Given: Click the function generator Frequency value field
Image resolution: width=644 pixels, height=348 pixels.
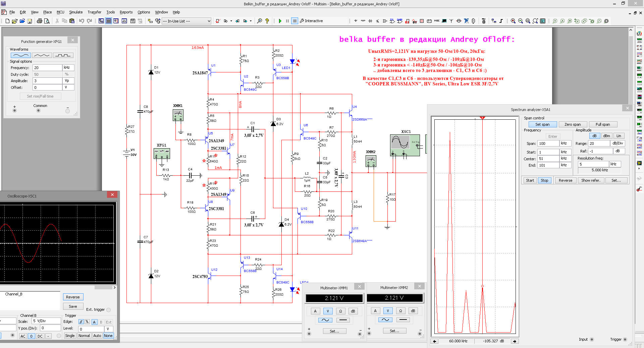Looking at the screenshot, I should click(47, 68).
